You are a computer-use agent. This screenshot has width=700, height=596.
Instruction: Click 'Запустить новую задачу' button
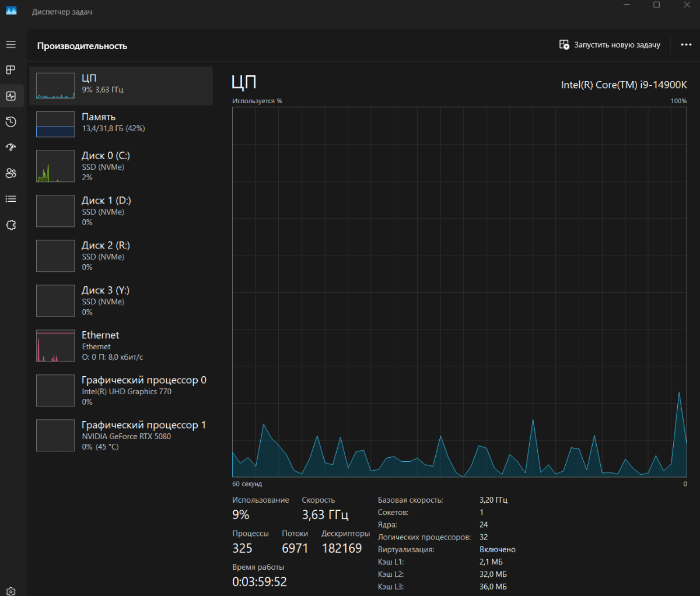[610, 45]
